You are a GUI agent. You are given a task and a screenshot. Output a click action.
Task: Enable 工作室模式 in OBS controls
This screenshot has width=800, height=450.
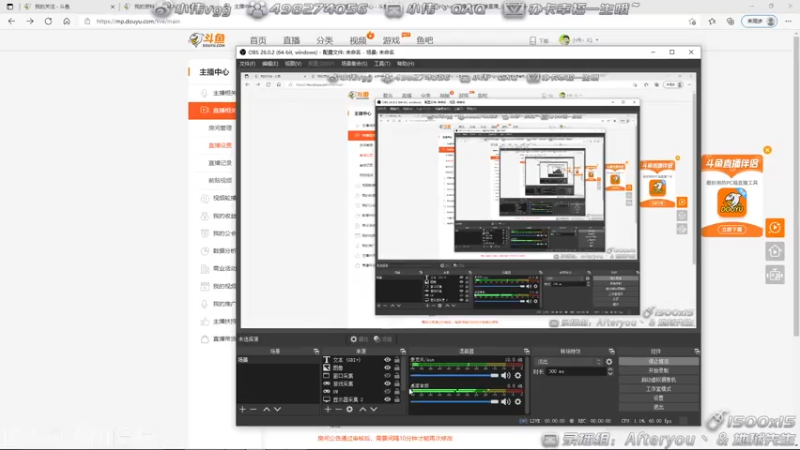tap(658, 389)
